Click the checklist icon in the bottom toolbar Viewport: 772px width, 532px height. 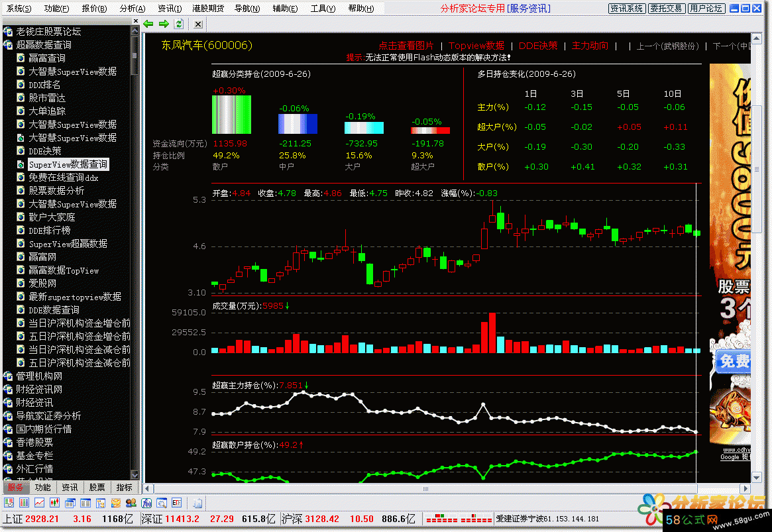(x=9, y=503)
